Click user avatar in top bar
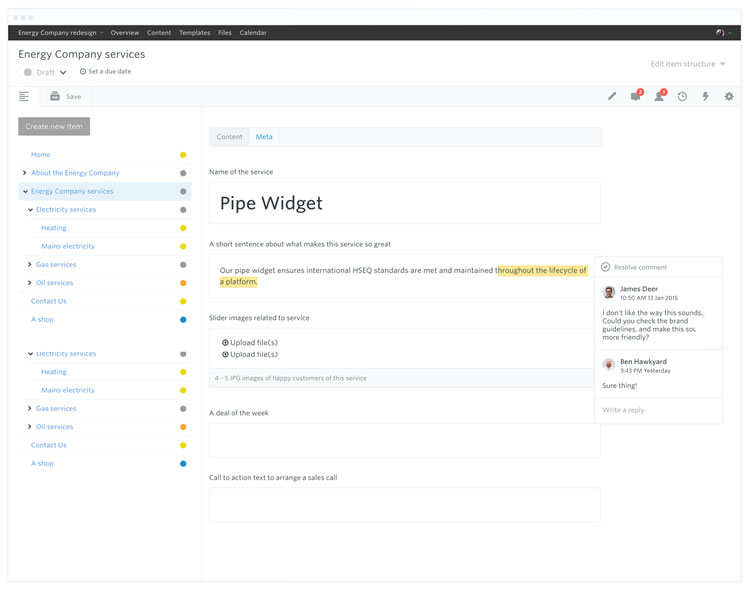Viewport: 750px width, 596px height. click(x=720, y=33)
